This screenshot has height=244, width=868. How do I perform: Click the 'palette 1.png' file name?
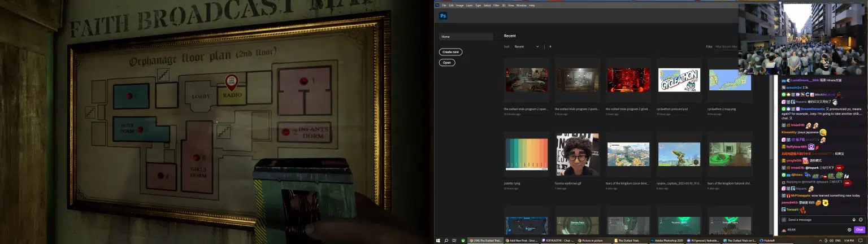coord(513,184)
